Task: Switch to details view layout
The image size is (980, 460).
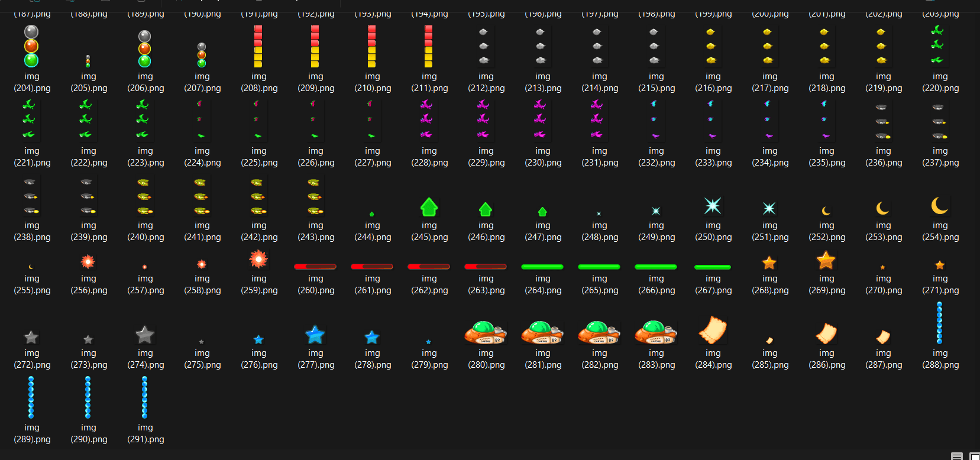Action: pos(956,456)
